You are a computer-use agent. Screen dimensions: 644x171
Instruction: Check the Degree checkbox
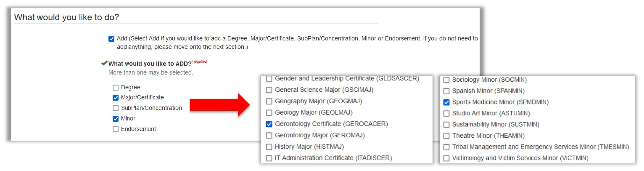pos(116,88)
